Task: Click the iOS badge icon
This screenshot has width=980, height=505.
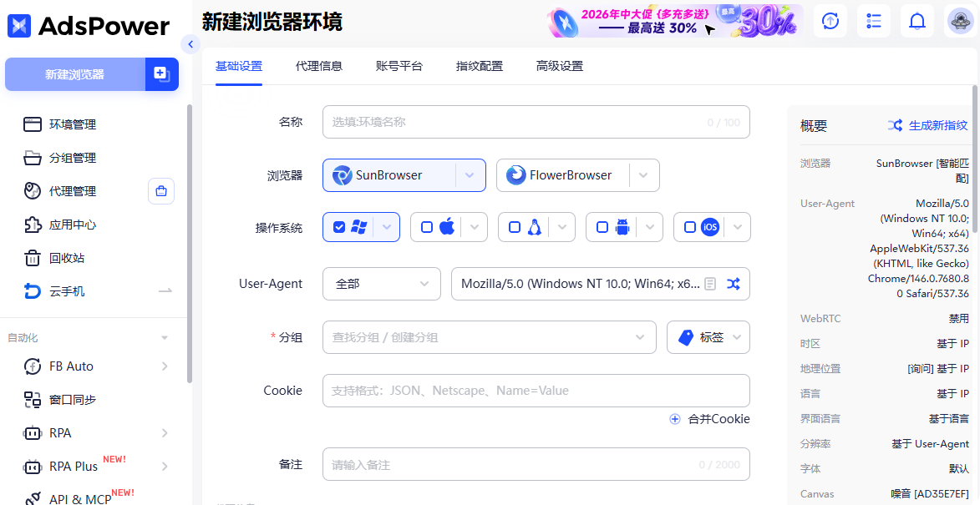Action: (710, 227)
